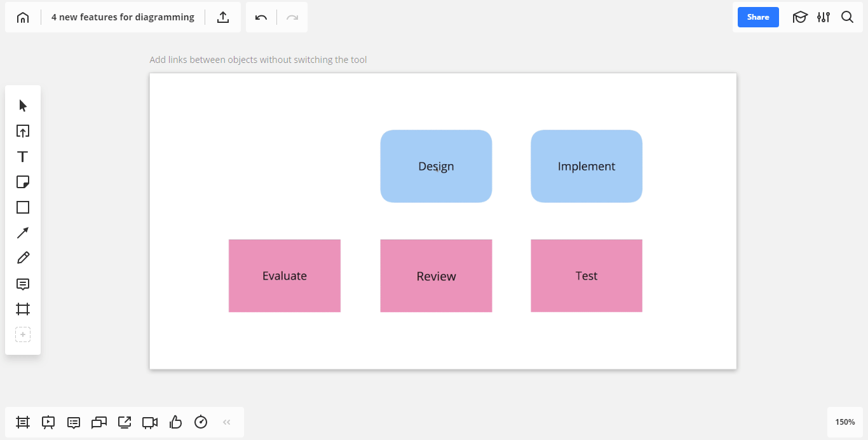Select the cursor selection tool

(x=23, y=106)
